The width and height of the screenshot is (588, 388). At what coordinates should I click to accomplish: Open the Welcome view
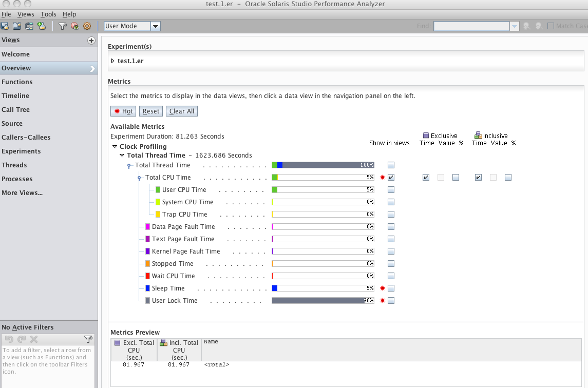pyautogui.click(x=49, y=54)
